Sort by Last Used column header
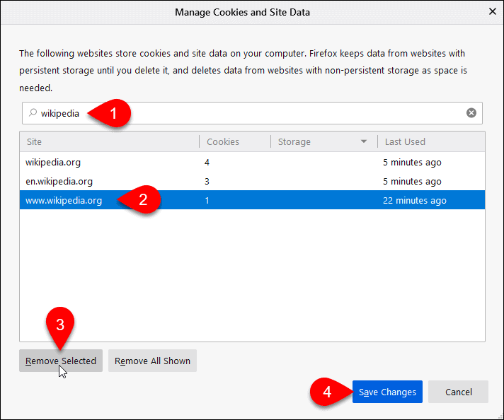Viewport: 504px width, 420px height. tap(431, 141)
